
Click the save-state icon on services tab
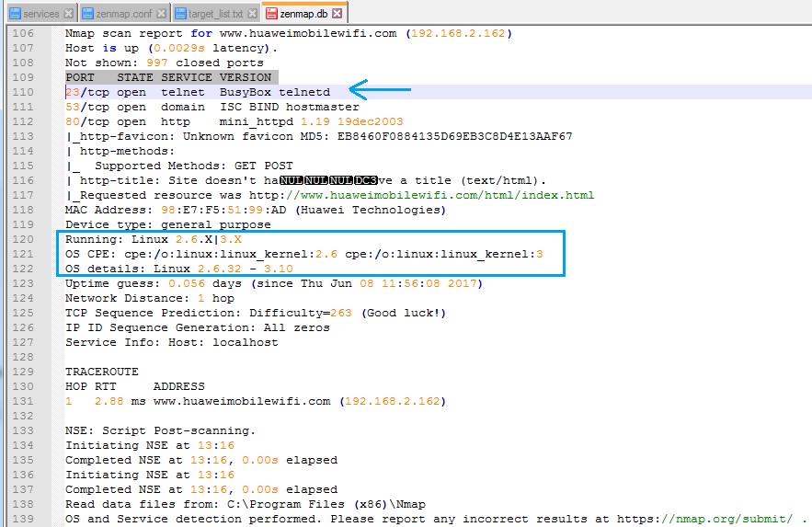tap(16, 14)
